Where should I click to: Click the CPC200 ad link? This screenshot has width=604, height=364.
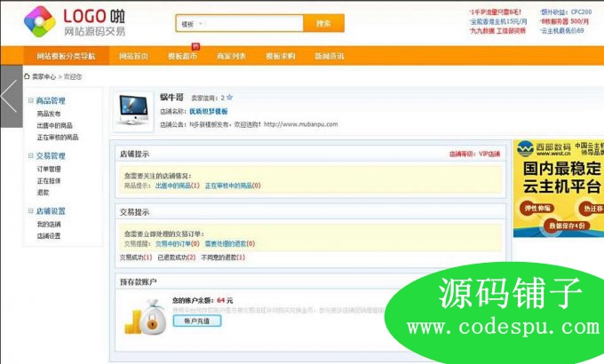click(565, 12)
